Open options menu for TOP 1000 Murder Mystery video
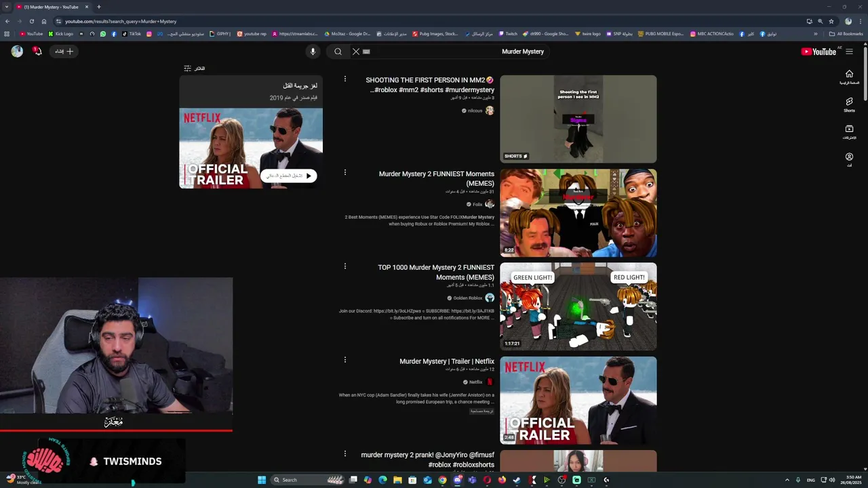This screenshot has width=868, height=488. point(344,266)
